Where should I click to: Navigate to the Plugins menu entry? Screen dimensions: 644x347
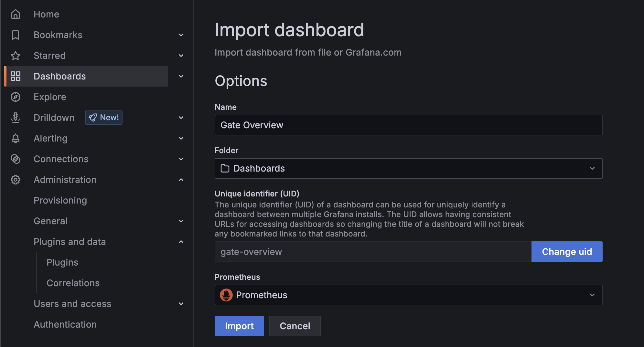[x=62, y=262]
